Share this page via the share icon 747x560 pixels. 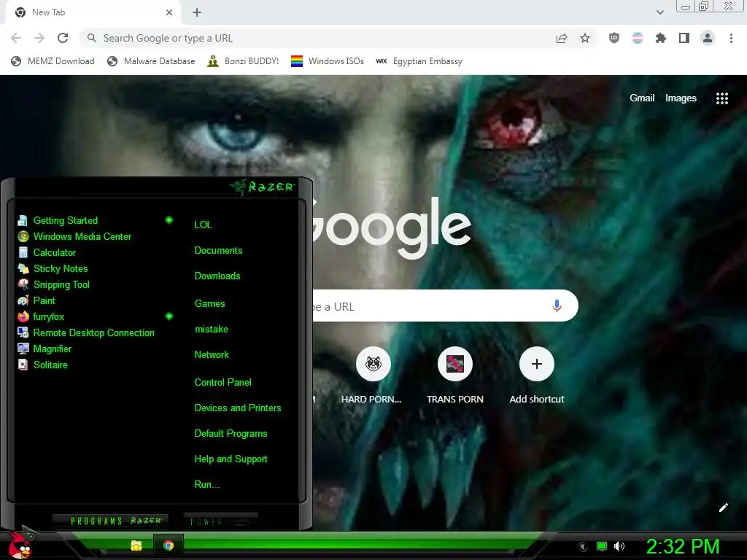[562, 38]
